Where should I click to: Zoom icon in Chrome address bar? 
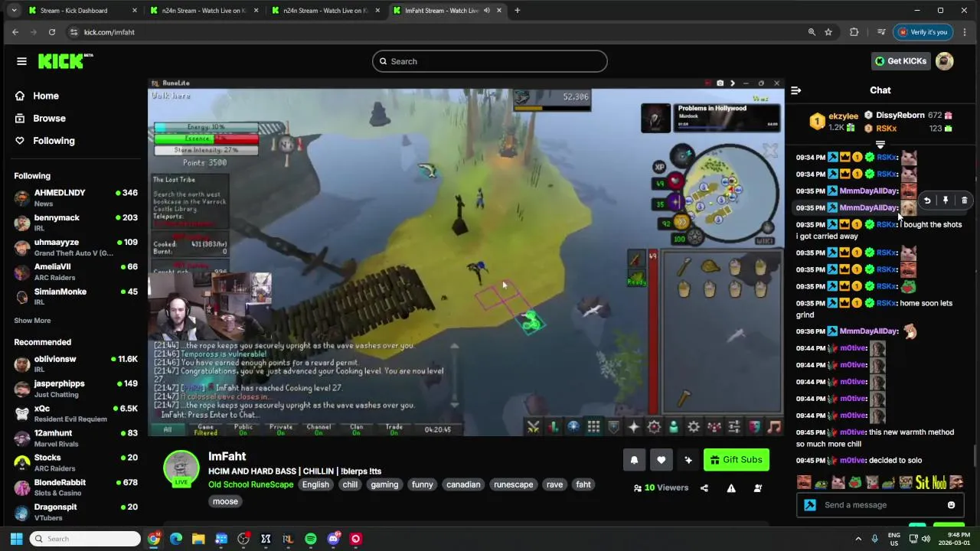(x=812, y=32)
